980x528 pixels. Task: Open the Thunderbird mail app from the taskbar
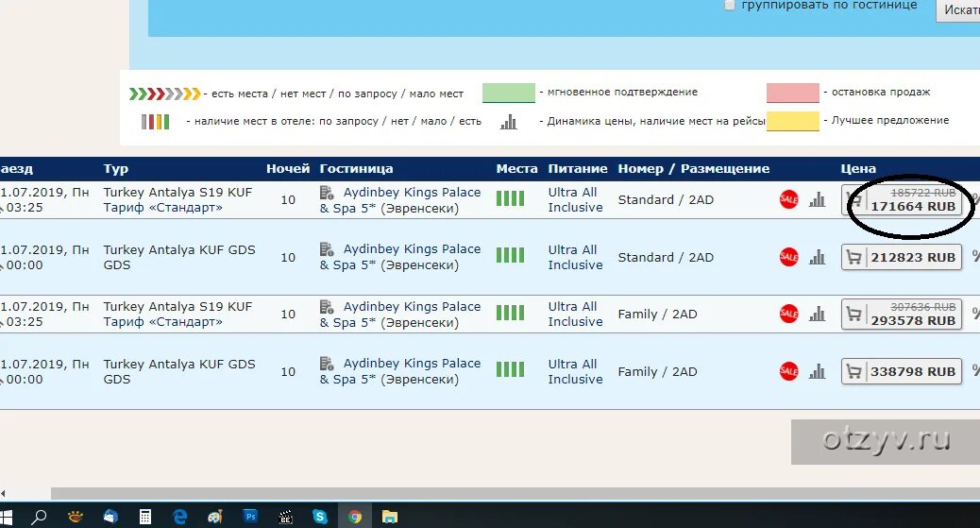pos(110,517)
